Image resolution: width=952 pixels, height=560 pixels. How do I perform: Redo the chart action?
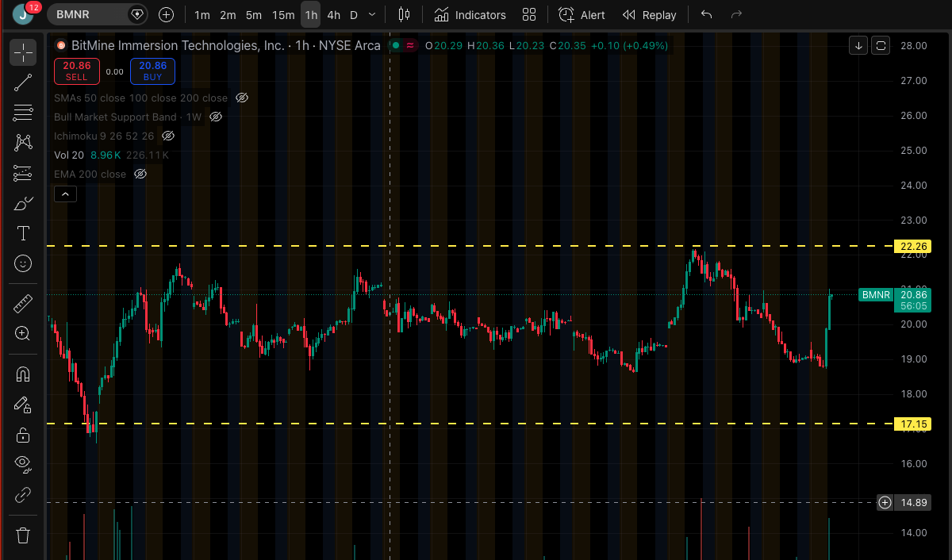pos(736,14)
